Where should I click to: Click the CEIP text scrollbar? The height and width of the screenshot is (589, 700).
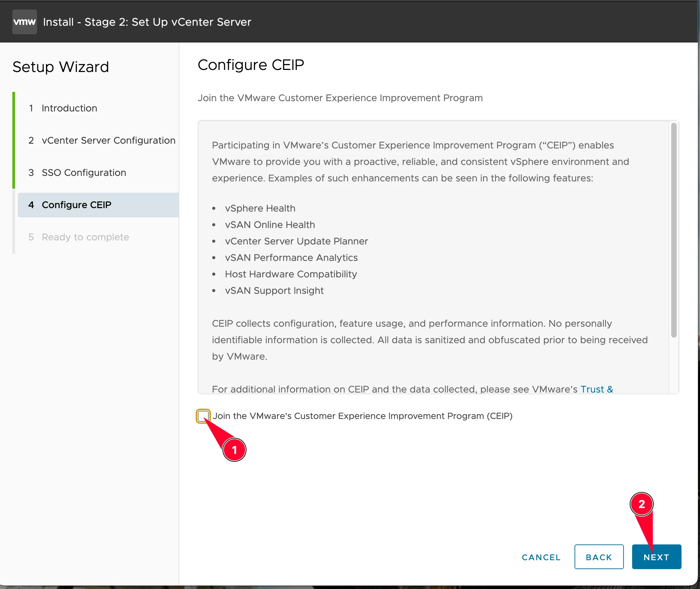coord(674,230)
